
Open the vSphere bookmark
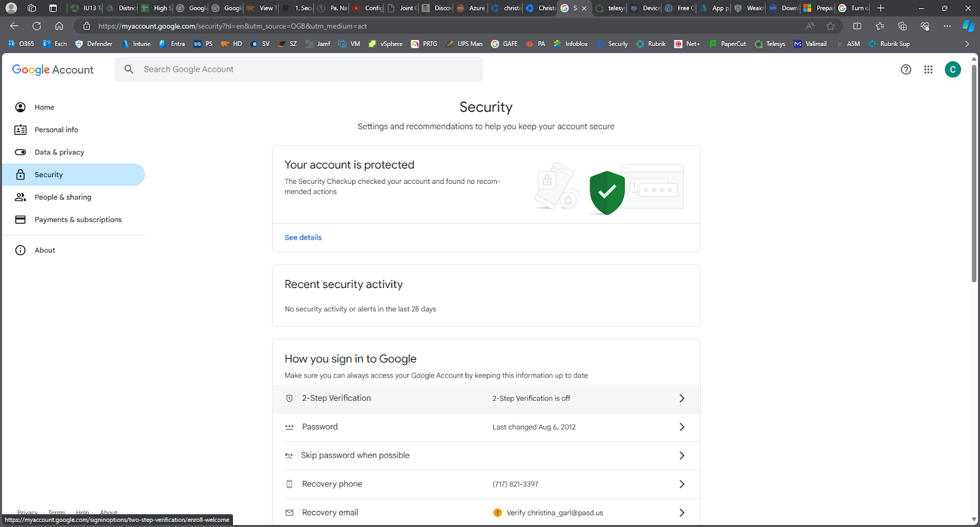click(385, 44)
